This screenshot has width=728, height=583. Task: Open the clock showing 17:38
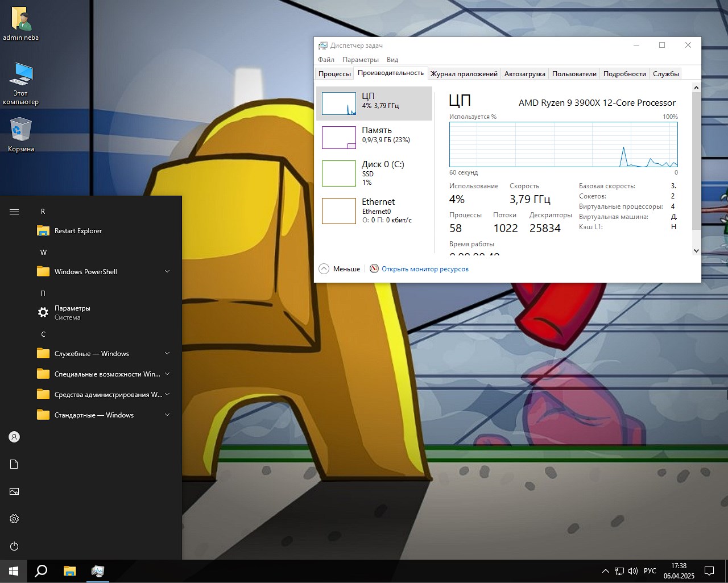tap(679, 571)
